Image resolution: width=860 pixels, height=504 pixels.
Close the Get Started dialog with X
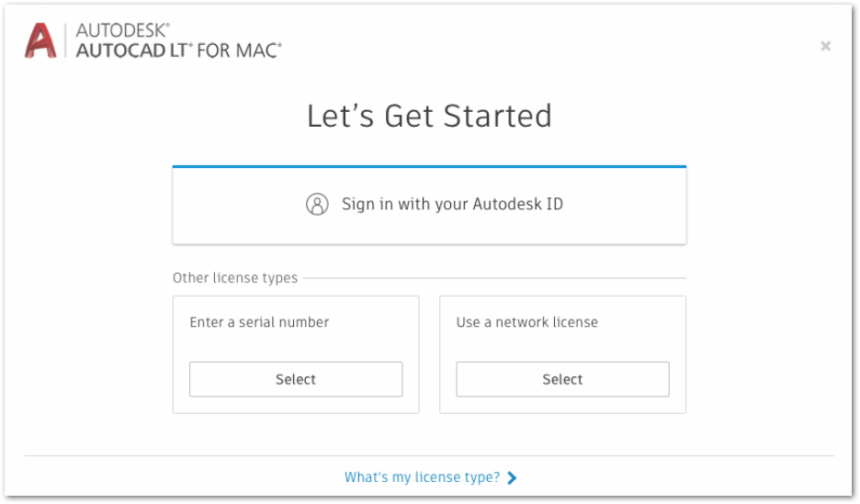(825, 46)
